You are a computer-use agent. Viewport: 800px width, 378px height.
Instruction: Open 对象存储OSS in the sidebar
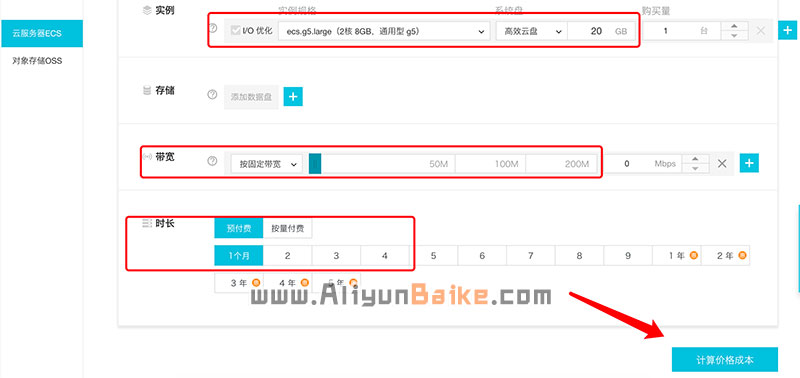pos(37,61)
